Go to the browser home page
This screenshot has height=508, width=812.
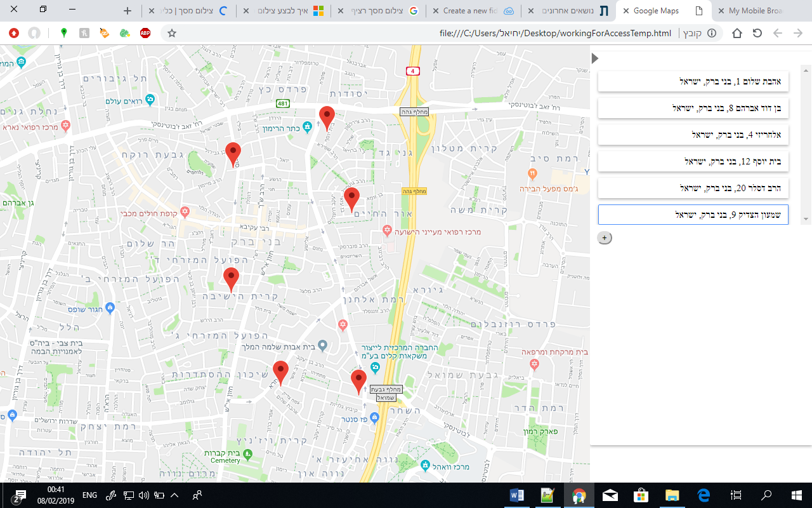tap(737, 33)
